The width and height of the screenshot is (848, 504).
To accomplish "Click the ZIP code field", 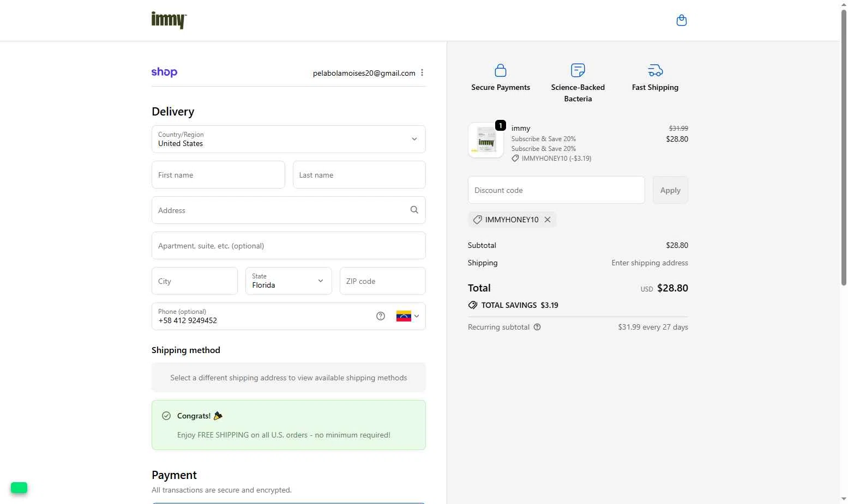I will 383,281.
